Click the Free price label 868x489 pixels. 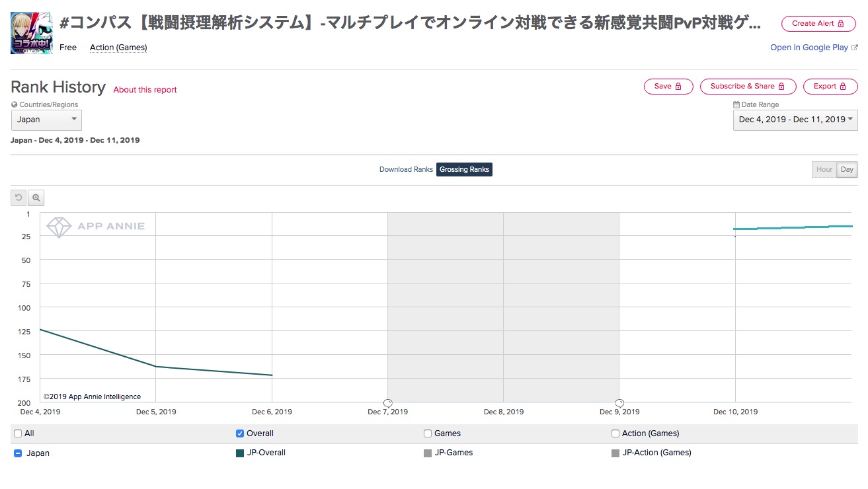68,48
